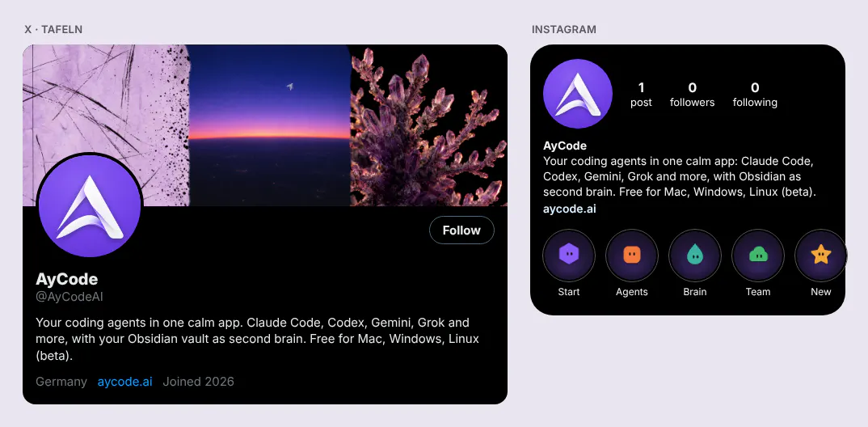Click the Germany location text
Viewport: 868px width, 427px height.
61,382
